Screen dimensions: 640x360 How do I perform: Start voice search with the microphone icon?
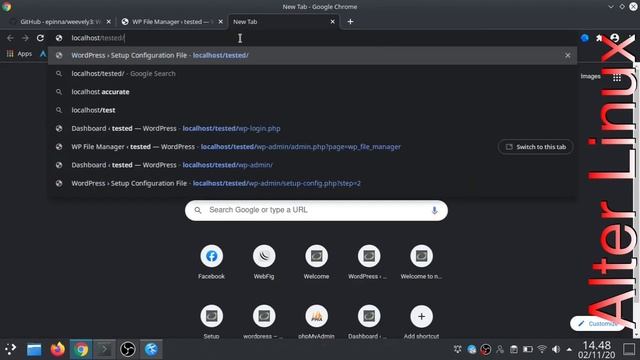click(434, 210)
